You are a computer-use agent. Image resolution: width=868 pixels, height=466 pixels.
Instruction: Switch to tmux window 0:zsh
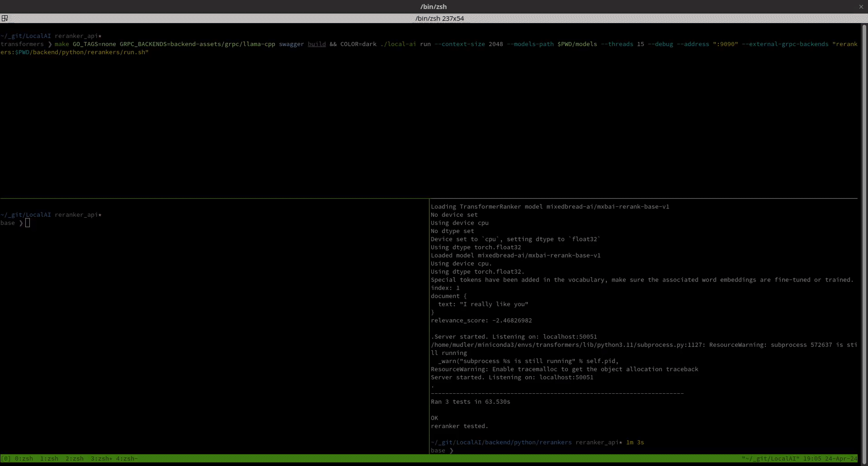click(24, 459)
